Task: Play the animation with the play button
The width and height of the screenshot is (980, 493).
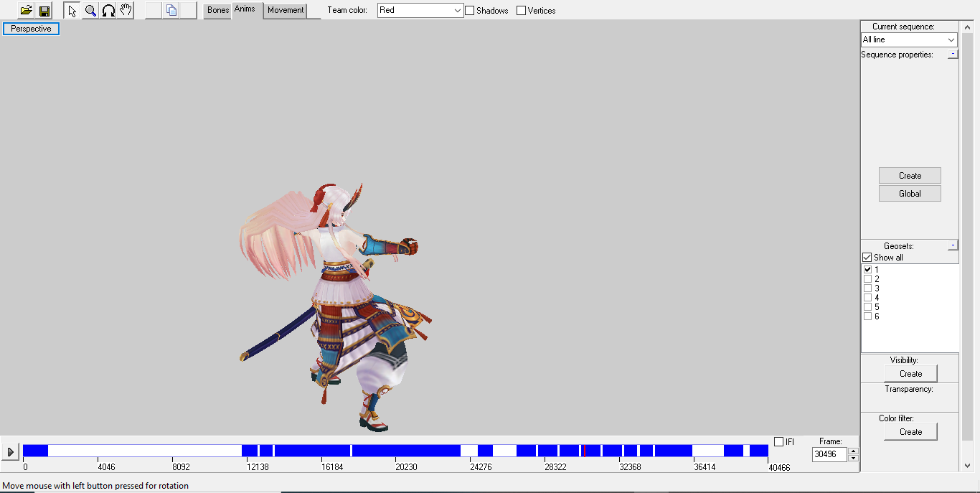Action: pos(11,452)
